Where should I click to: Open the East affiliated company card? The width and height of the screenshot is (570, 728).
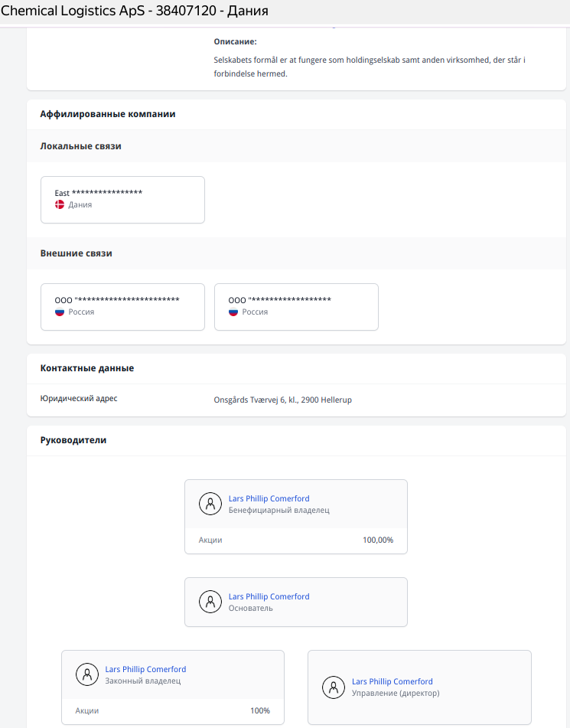click(122, 200)
